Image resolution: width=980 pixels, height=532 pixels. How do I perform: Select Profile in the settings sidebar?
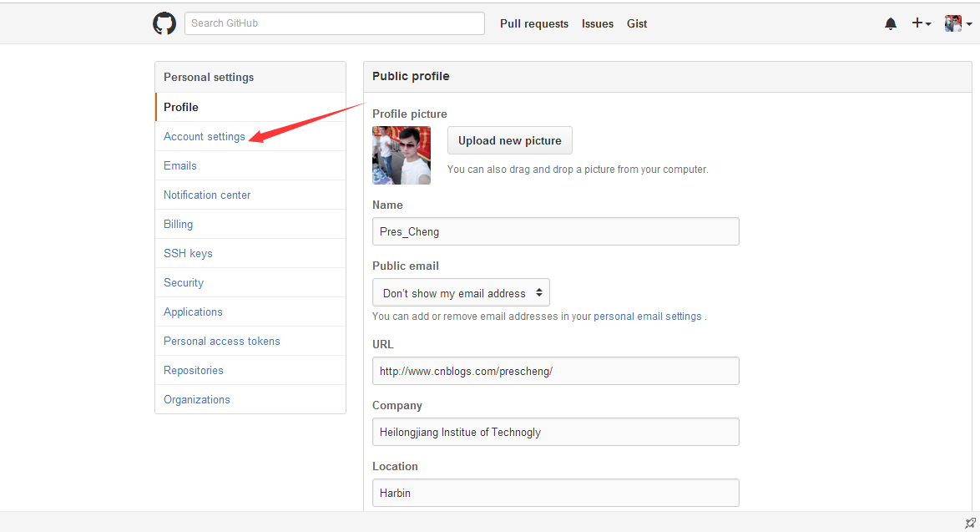pyautogui.click(x=250, y=107)
